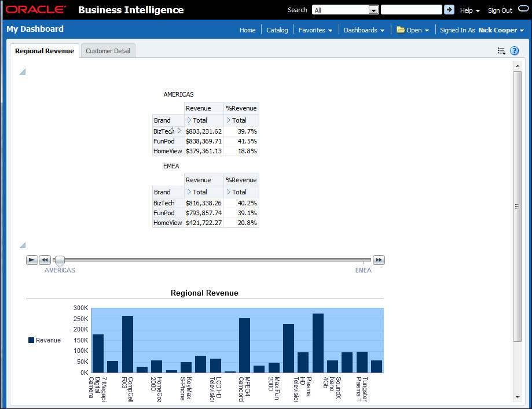Click the search go arrow button
This screenshot has width=532, height=409.
click(x=449, y=10)
